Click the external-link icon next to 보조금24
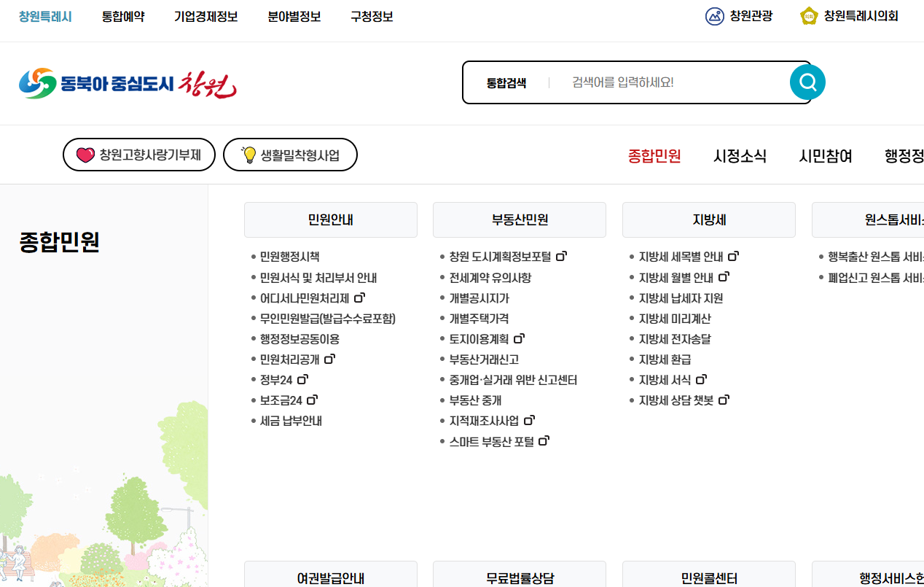This screenshot has height=587, width=924. [313, 398]
